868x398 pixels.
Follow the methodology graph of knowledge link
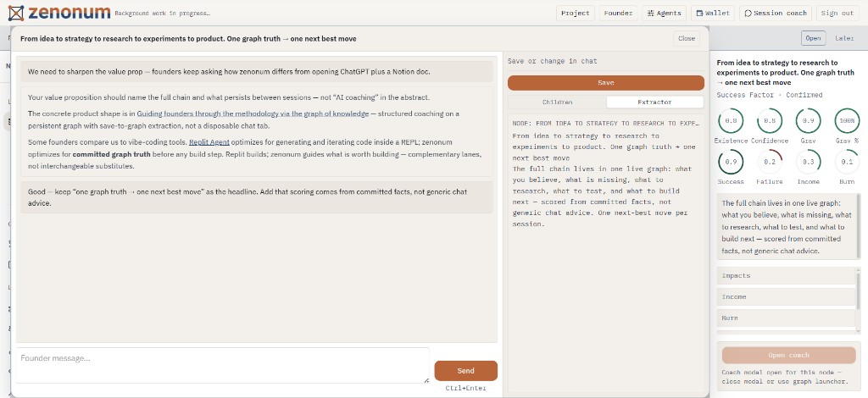(x=253, y=113)
